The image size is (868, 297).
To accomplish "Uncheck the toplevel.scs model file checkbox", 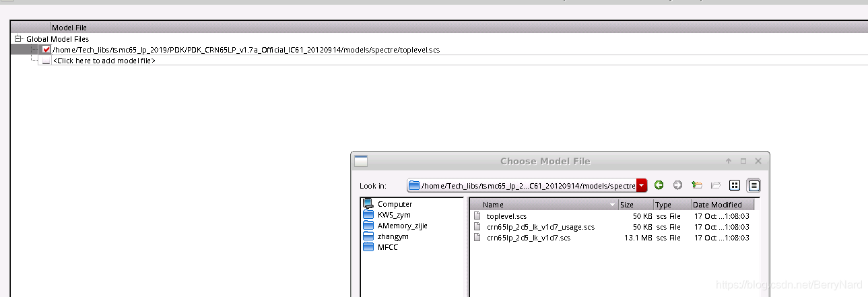I will (46, 50).
